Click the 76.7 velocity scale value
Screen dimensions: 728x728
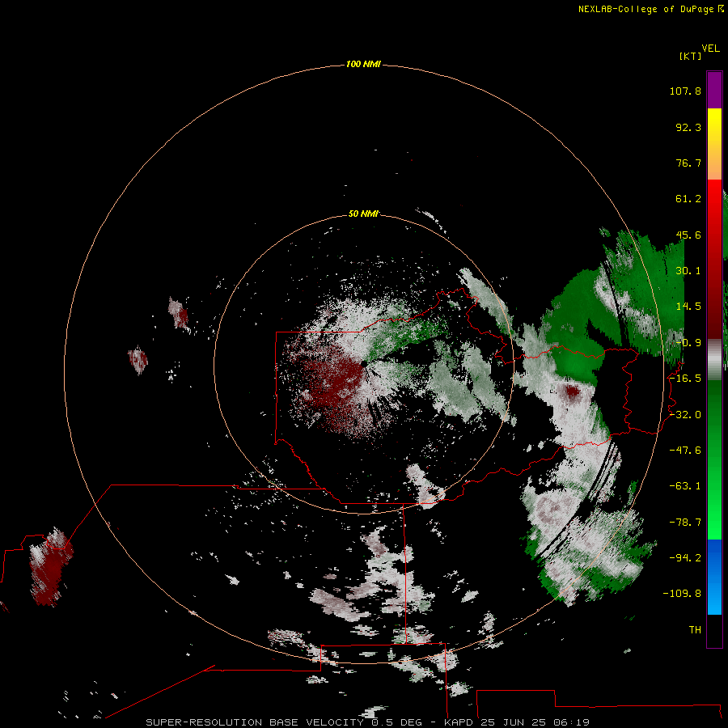pos(688,163)
